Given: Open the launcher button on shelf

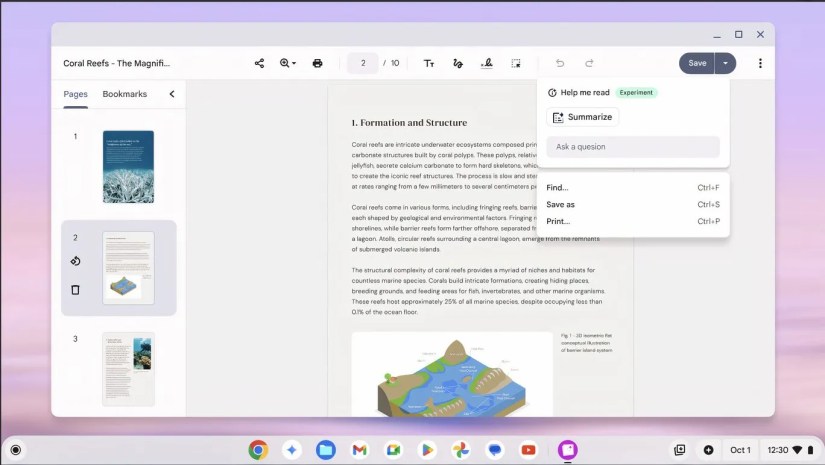Looking at the screenshot, I should pyautogui.click(x=16, y=450).
